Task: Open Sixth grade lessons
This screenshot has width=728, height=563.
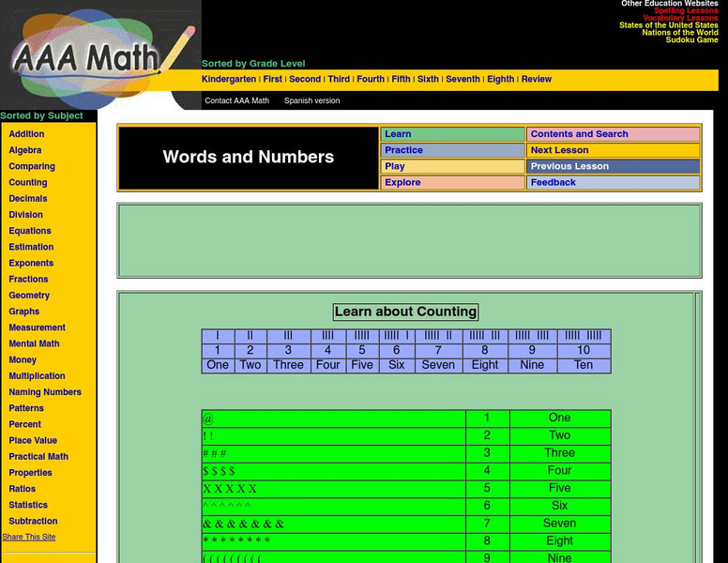Action: [428, 79]
